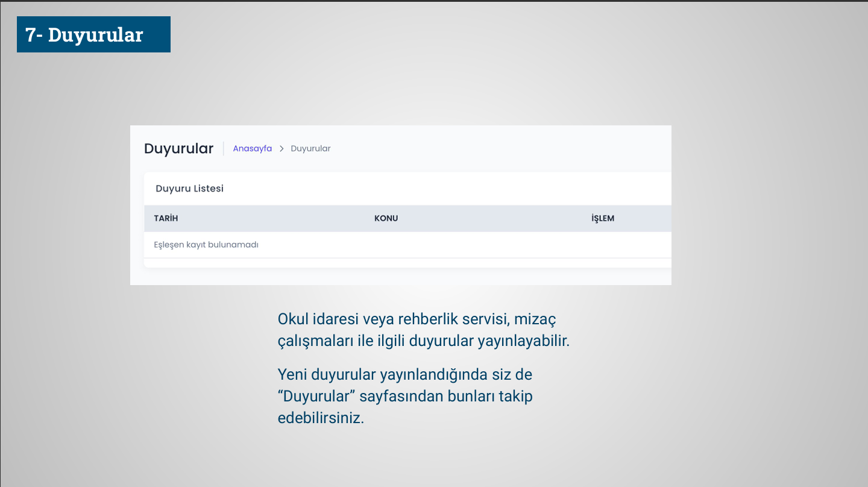
Task: Click the breadcrumb separator arrow after Anasayfa
Action: tap(281, 149)
